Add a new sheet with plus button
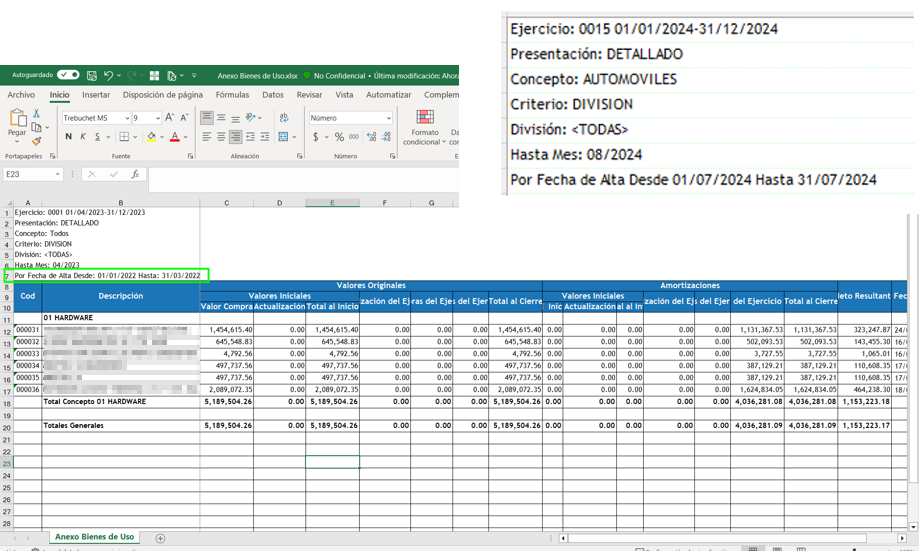Image resolution: width=921 pixels, height=553 pixels. pos(160,538)
